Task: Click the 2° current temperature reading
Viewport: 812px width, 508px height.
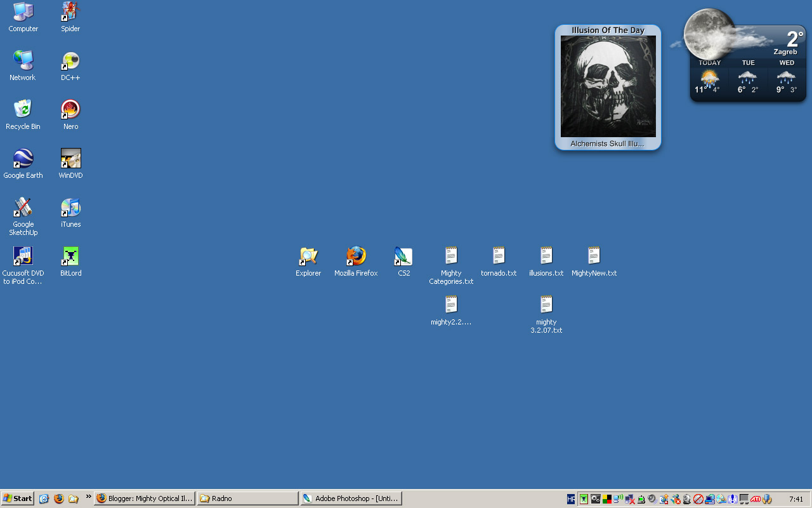Action: point(795,38)
